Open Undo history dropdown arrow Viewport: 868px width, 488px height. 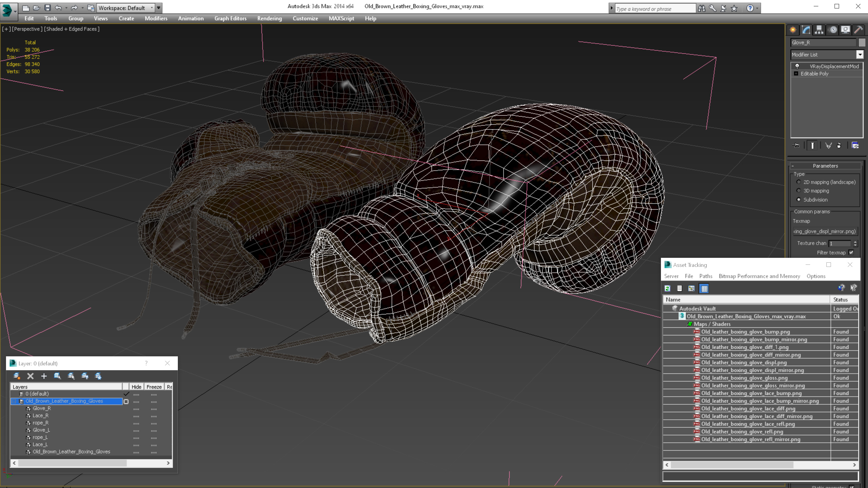click(x=66, y=8)
